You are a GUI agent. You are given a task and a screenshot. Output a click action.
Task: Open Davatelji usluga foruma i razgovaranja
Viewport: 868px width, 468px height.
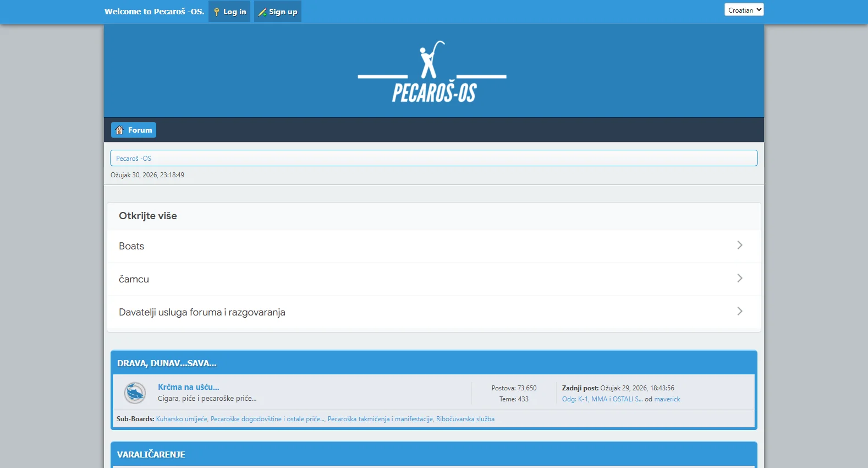pos(434,312)
